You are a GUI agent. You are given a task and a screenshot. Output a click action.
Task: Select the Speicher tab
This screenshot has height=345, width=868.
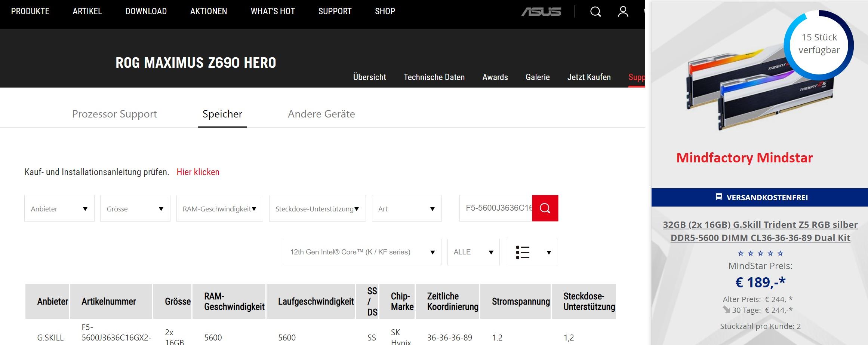coord(222,114)
